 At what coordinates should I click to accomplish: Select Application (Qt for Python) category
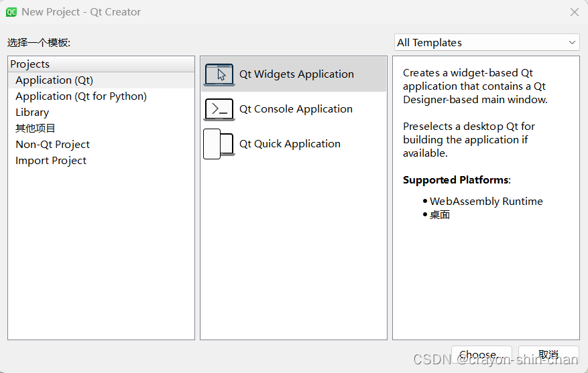point(81,96)
